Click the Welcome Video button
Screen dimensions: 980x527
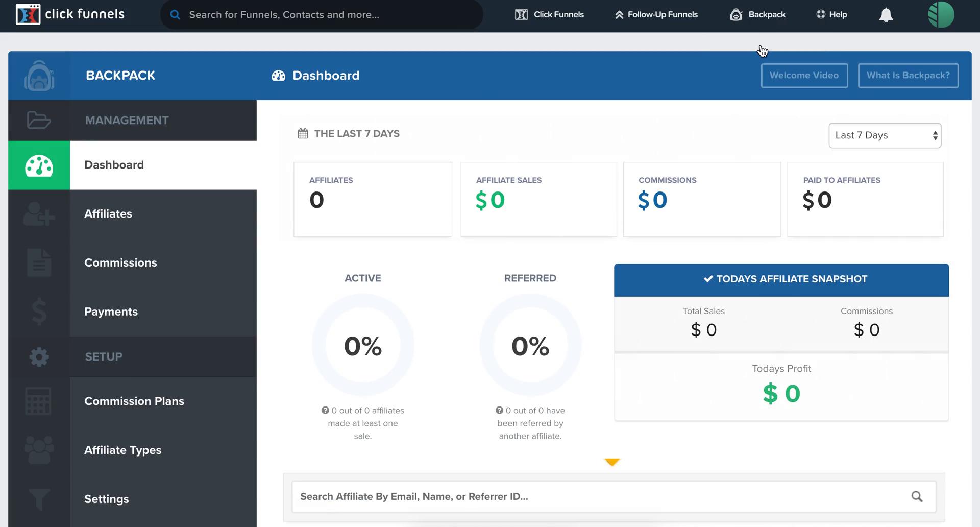point(804,76)
